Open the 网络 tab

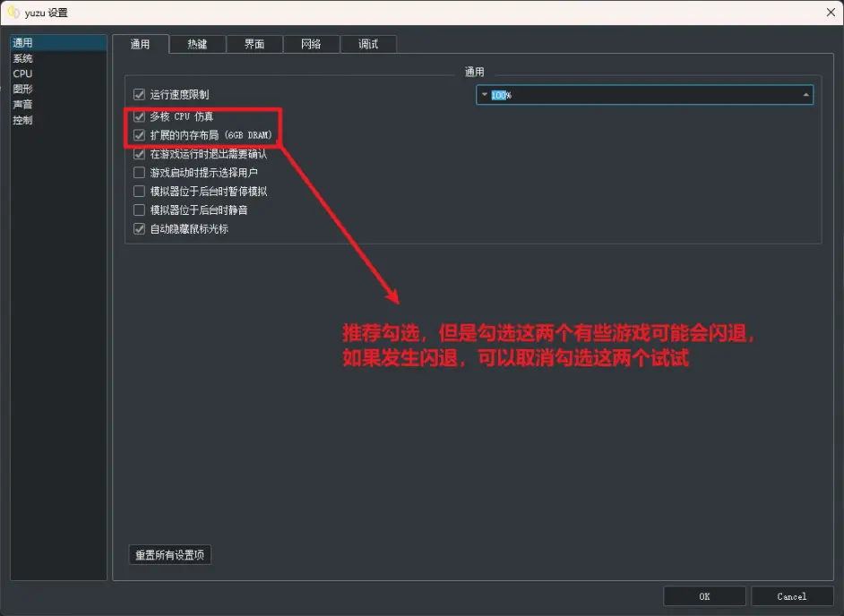(x=311, y=44)
